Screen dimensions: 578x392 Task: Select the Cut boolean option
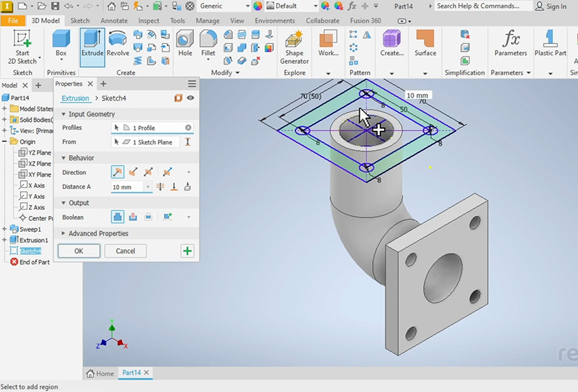pyautogui.click(x=133, y=217)
